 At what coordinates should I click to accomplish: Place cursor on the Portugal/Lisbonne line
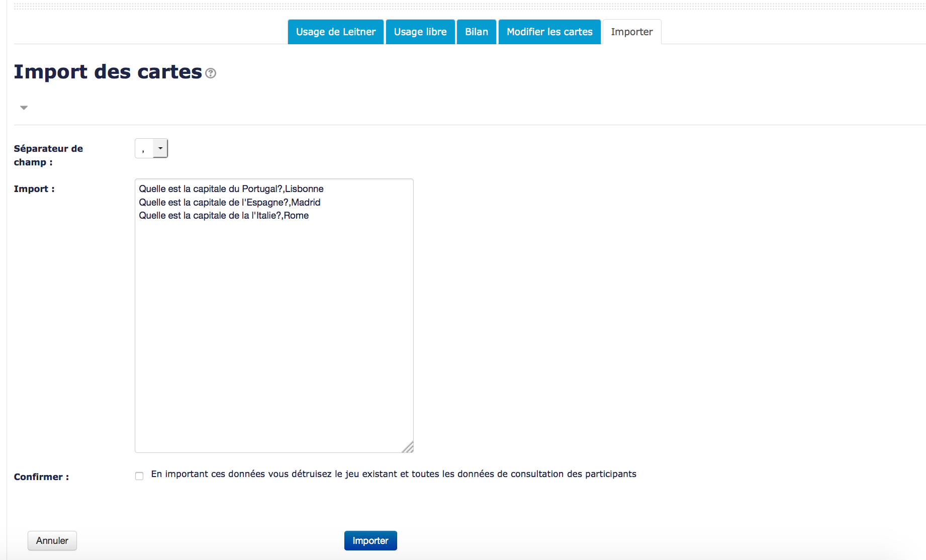(231, 189)
